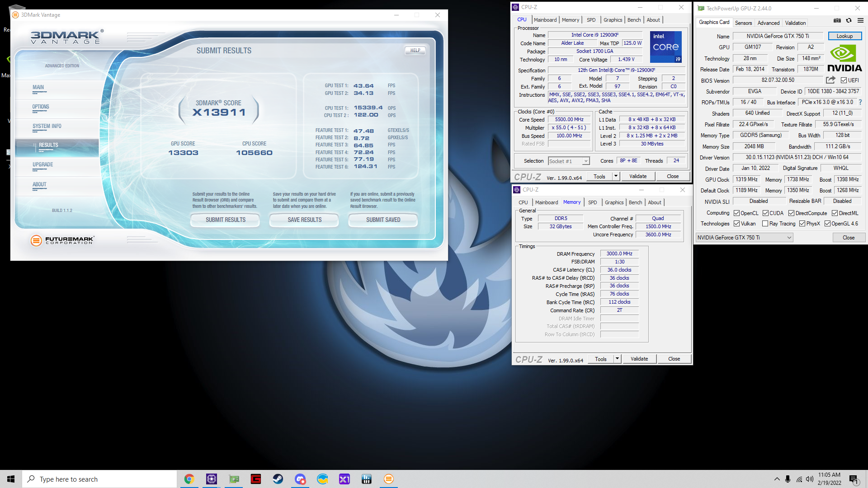Image resolution: width=868 pixels, height=488 pixels.
Task: Click the 3DMark Vantage logo
Action: pyautogui.click(x=67, y=37)
